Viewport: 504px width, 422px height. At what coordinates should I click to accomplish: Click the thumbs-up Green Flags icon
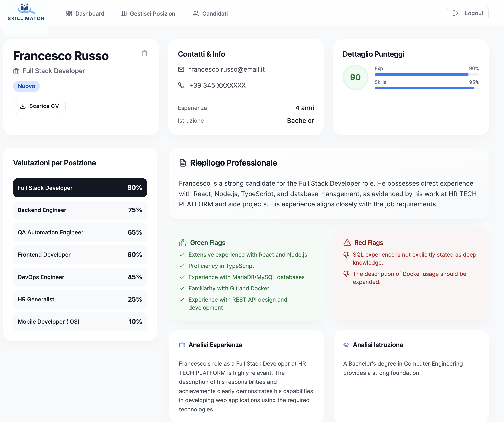click(183, 243)
